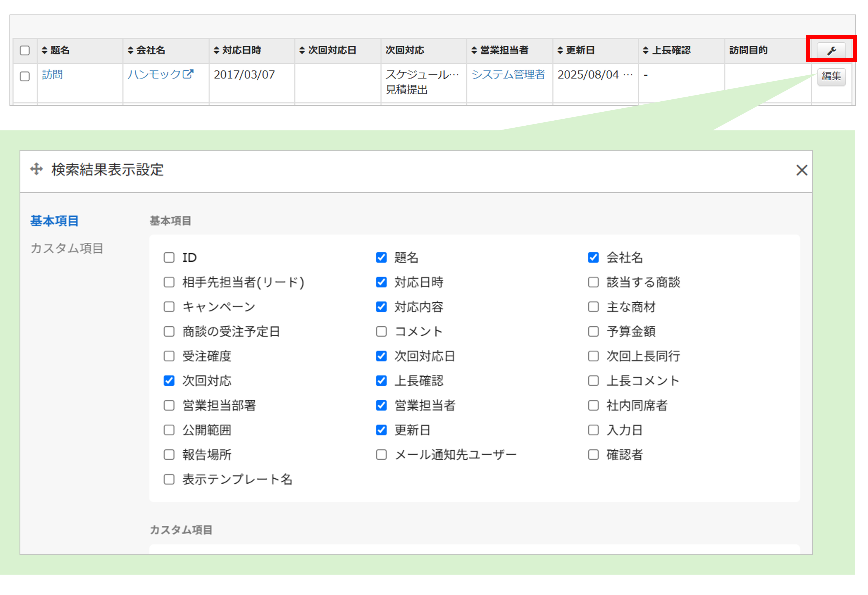
Task: Sort by 会社名 column arrow icon
Action: tap(130, 50)
